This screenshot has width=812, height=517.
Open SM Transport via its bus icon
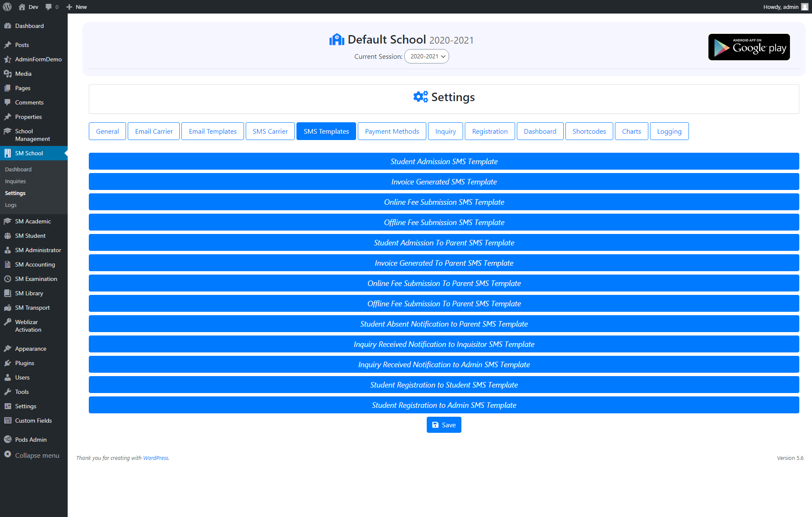8,308
